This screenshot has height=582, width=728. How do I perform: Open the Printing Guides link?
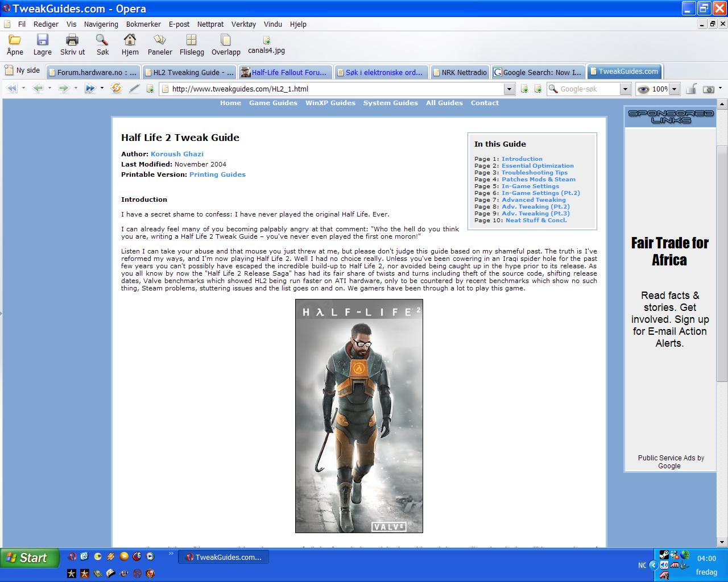(217, 174)
